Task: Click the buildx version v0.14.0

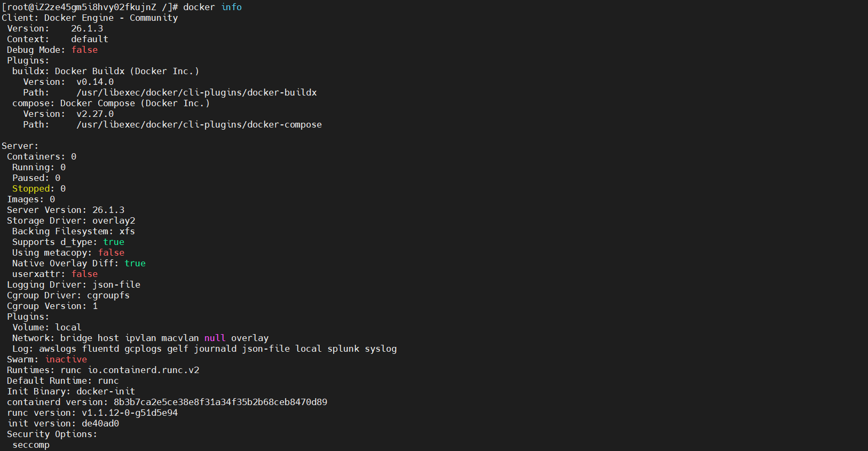Action: [94, 82]
